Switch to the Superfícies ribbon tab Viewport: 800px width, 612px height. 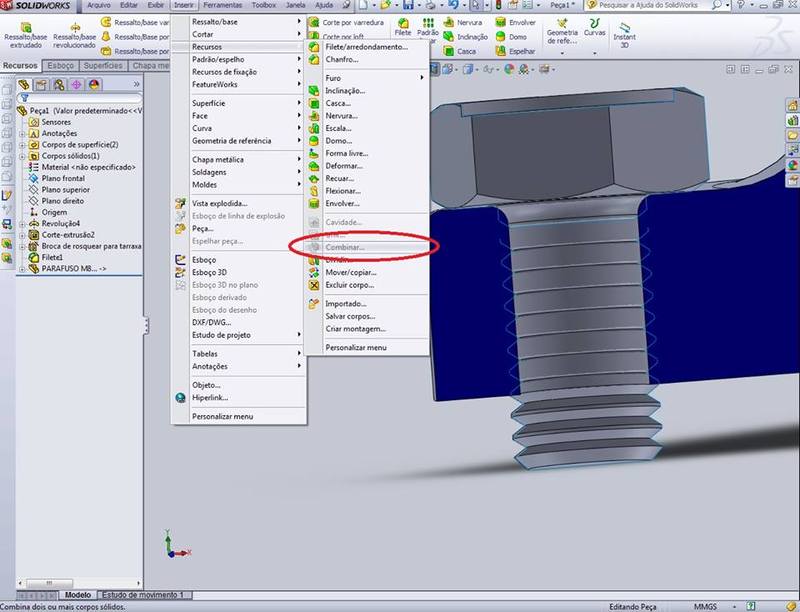(x=103, y=66)
